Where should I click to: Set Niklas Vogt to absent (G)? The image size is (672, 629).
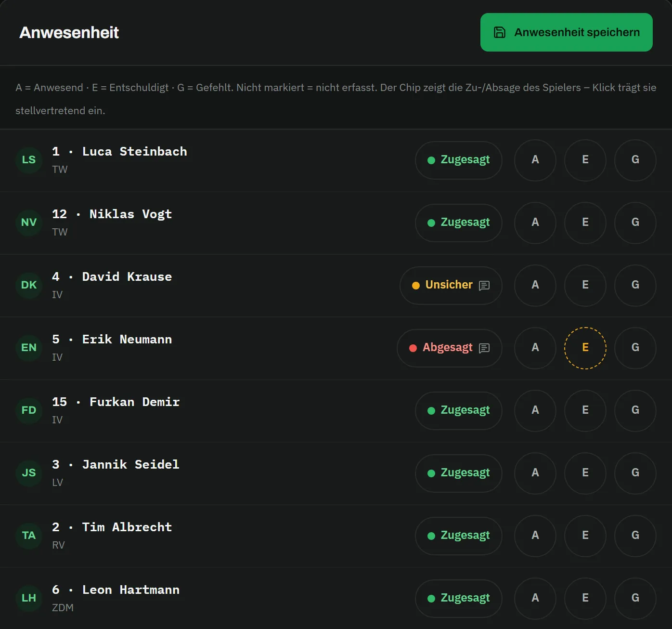tap(635, 223)
